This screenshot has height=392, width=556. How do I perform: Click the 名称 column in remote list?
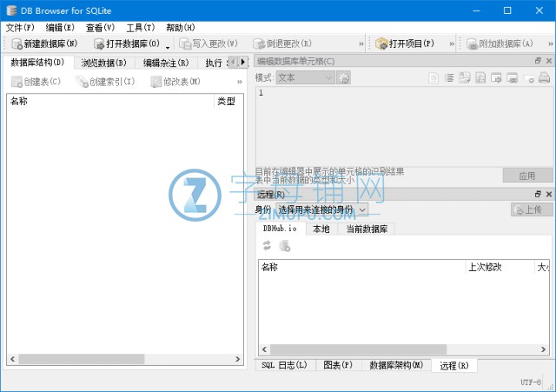tap(362, 267)
